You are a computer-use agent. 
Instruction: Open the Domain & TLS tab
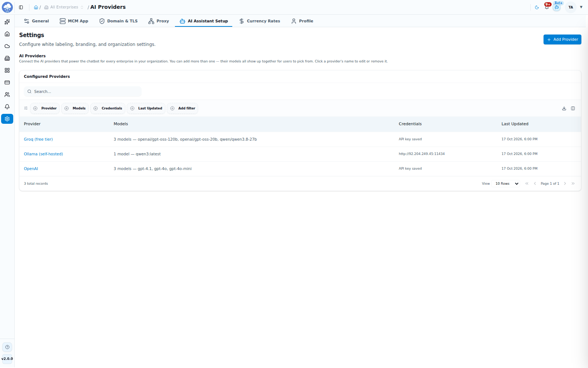click(x=118, y=21)
